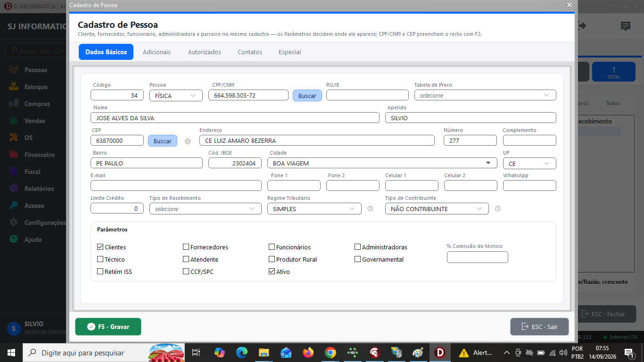Image resolution: width=644 pixels, height=362 pixels.
Task: Open the Tipo de Recebimento dropdown
Action: (x=205, y=209)
